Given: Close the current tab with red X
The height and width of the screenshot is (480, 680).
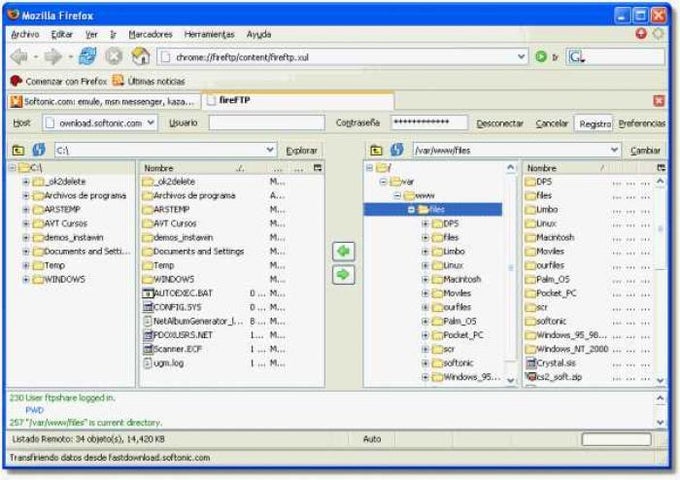Looking at the screenshot, I should 659,101.
